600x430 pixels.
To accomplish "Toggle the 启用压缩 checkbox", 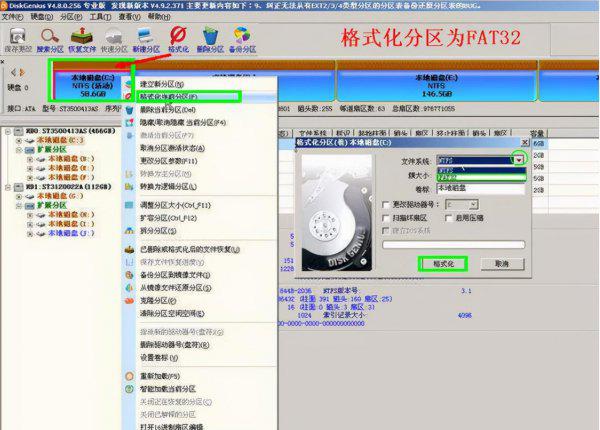I will (450, 218).
